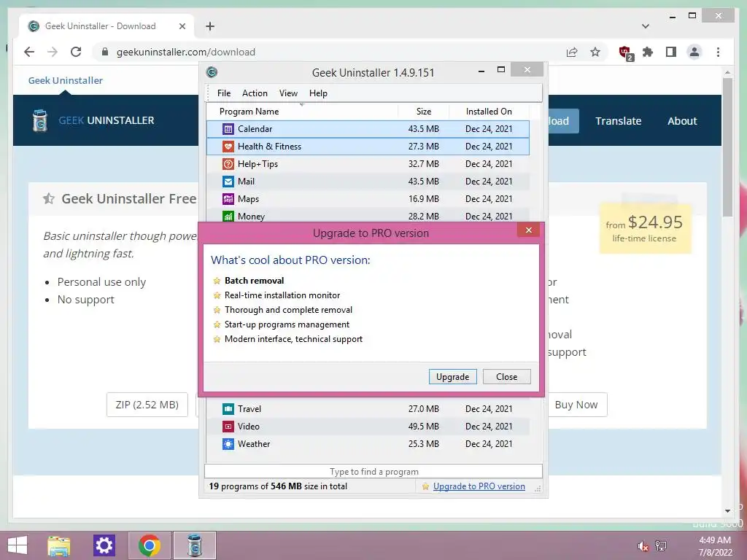Click Type to find a program field

[x=373, y=472]
